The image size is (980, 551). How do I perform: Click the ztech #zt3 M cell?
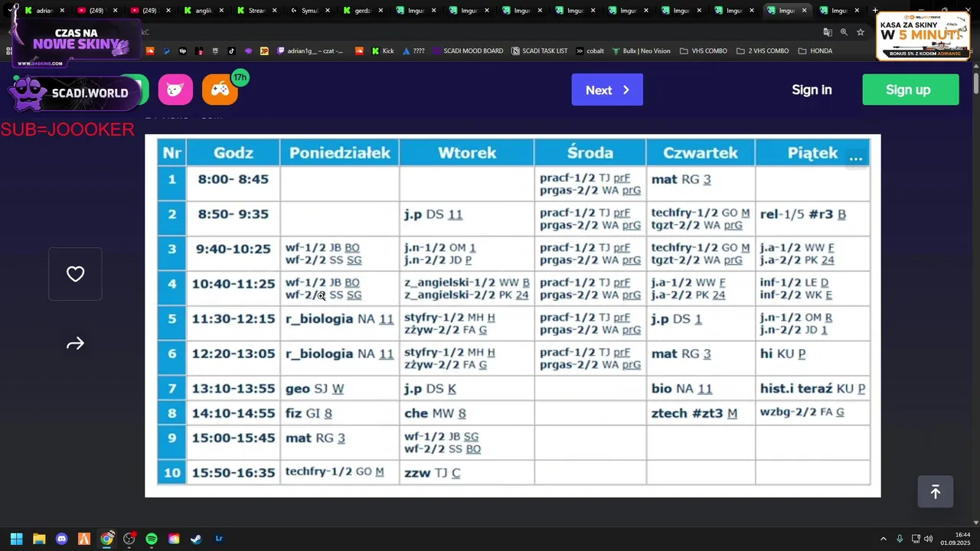[x=701, y=413]
